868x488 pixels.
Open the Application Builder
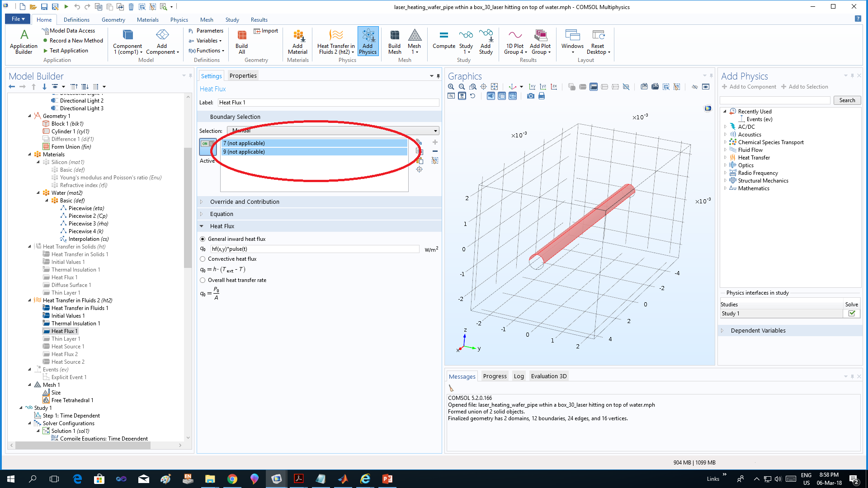click(x=24, y=42)
